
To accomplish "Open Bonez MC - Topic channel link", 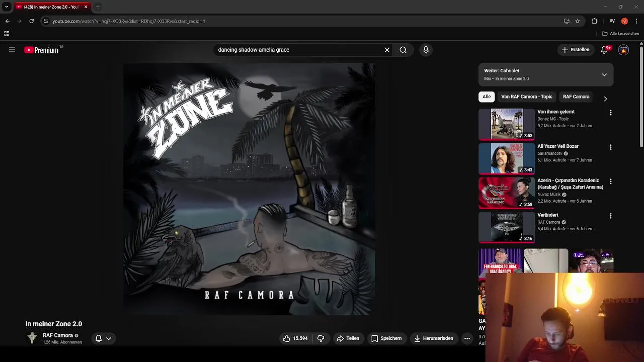I will 553,119.
